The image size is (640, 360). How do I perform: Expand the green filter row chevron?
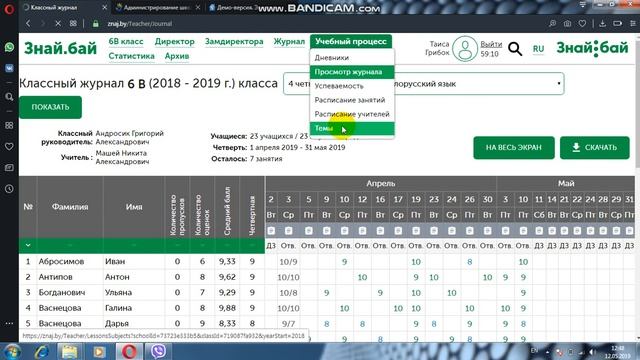(x=28, y=245)
